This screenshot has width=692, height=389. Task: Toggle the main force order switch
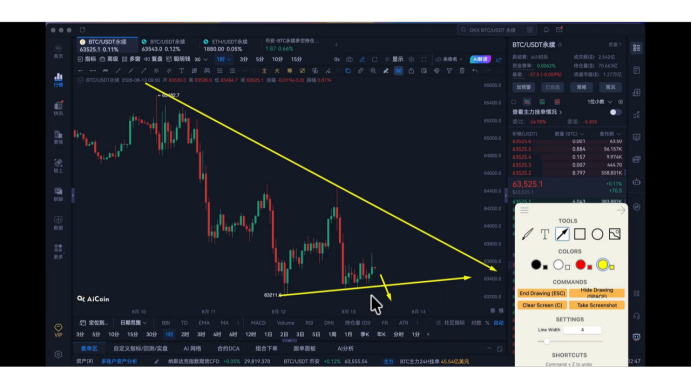tap(615, 112)
